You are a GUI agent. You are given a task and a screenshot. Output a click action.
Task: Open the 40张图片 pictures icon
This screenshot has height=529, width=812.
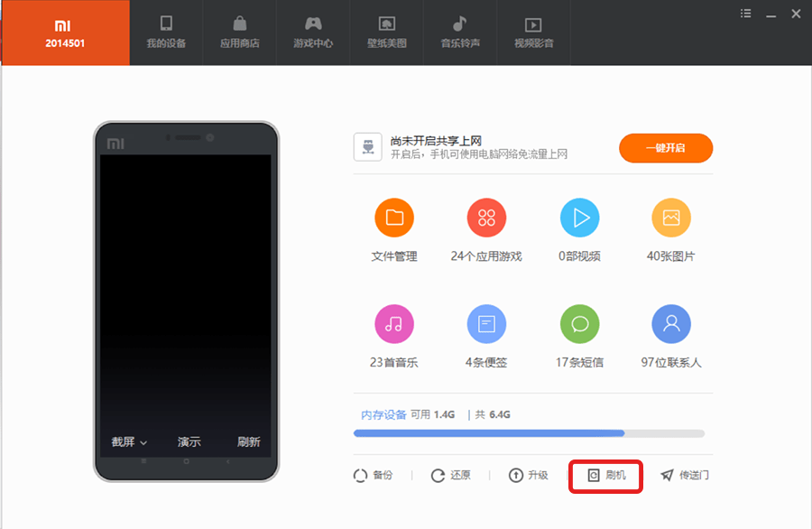coord(671,218)
